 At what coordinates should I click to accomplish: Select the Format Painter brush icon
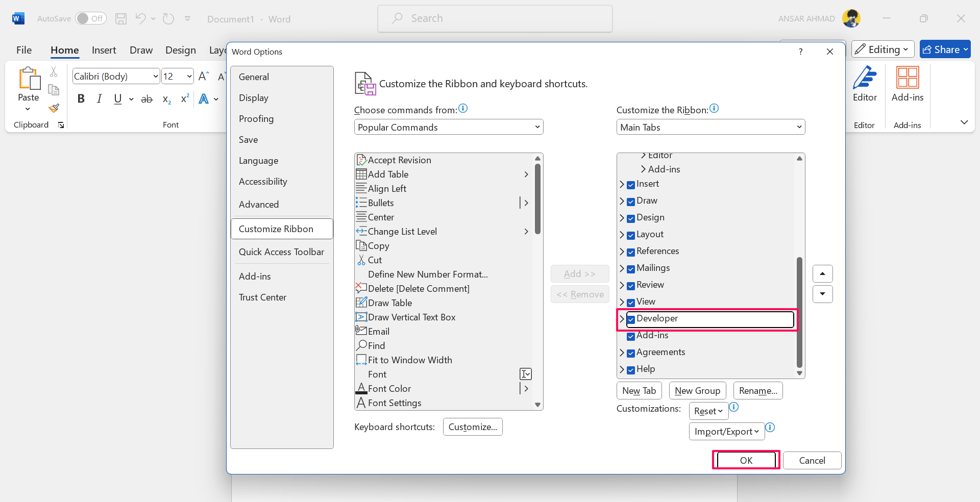tap(54, 108)
